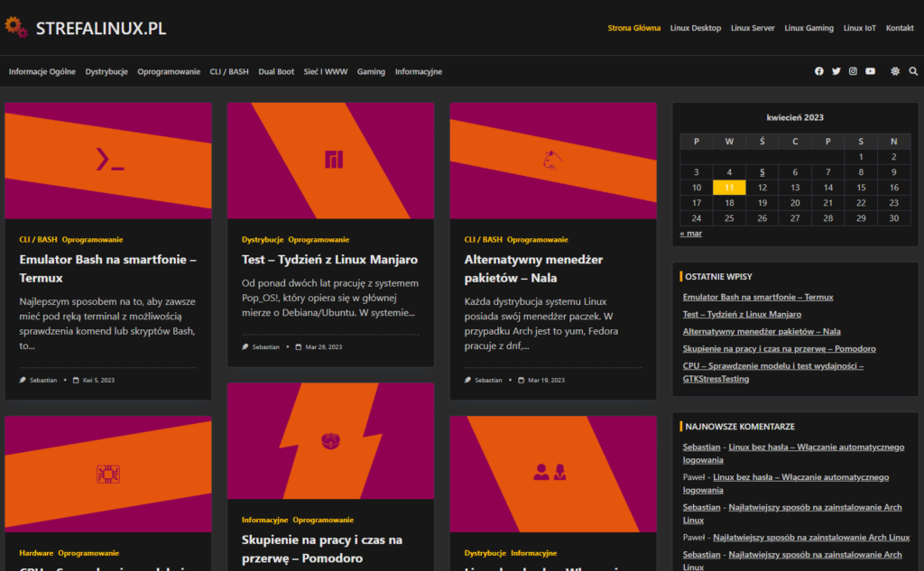924x571 pixels.
Task: Select Informacje Ogólne category
Action: (42, 71)
